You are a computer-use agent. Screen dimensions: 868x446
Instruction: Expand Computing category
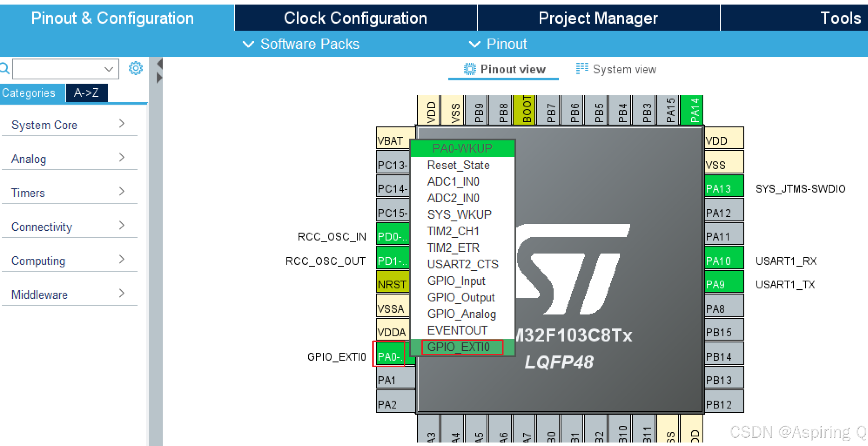coord(69,260)
